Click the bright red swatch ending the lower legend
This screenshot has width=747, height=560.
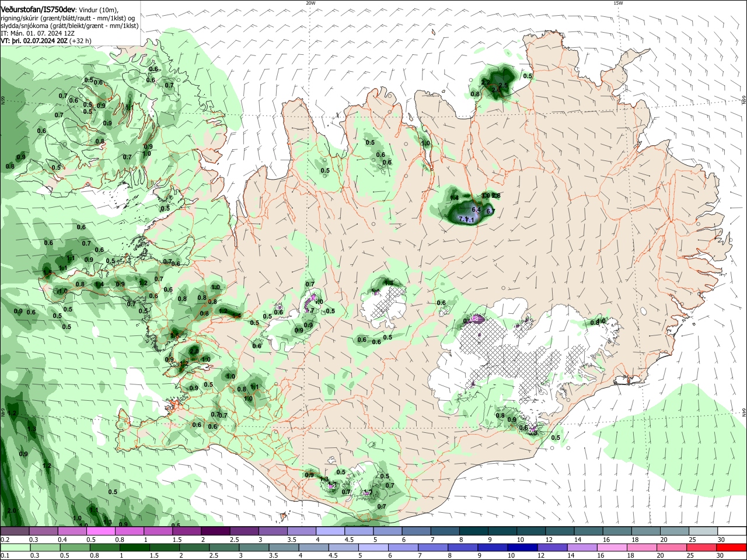[x=732, y=547]
